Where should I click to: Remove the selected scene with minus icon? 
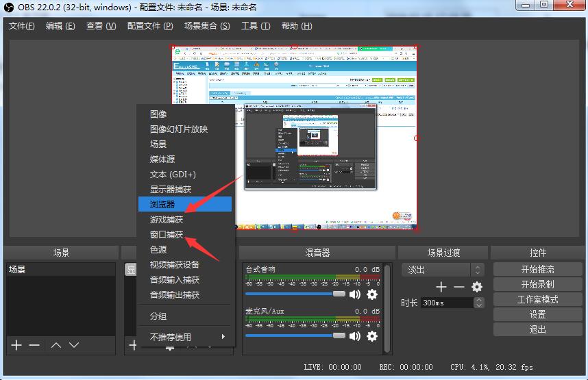(x=34, y=345)
